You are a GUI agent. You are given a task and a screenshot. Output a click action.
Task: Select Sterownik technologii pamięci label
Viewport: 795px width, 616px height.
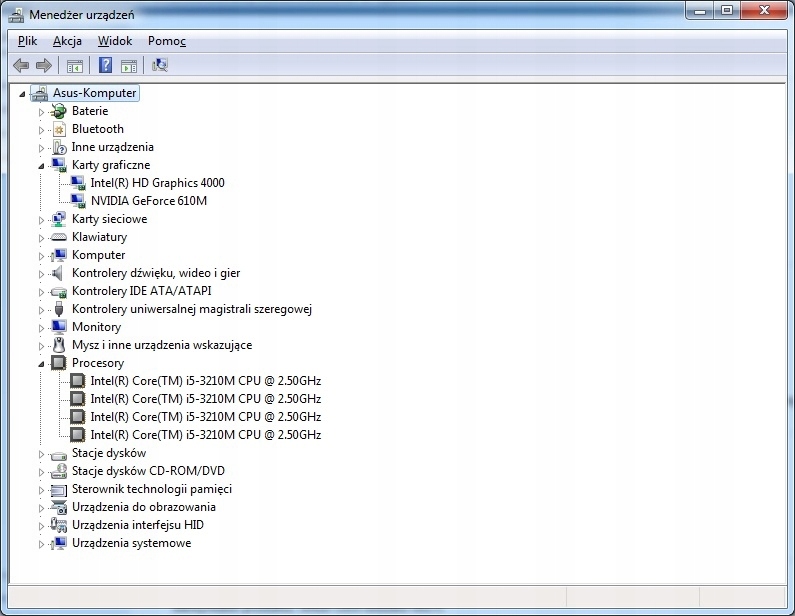click(x=152, y=489)
